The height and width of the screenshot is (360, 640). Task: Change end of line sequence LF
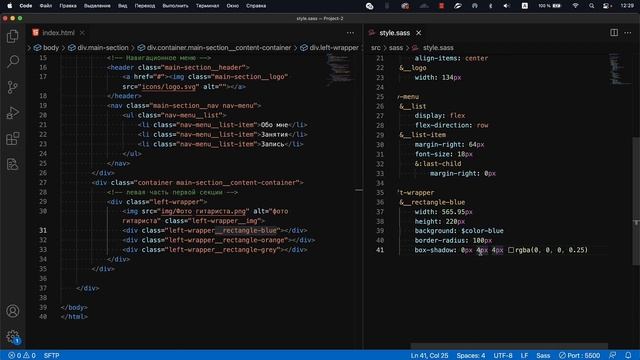pyautogui.click(x=524, y=356)
